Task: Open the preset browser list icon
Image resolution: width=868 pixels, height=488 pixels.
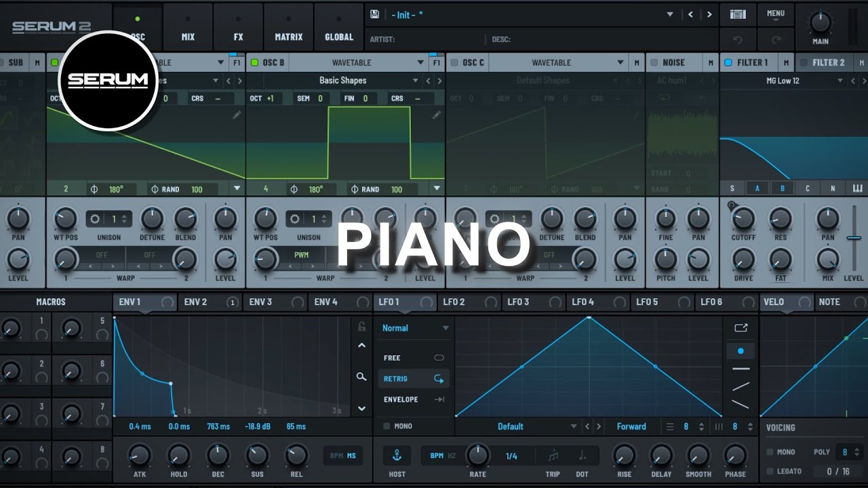Action: point(738,14)
